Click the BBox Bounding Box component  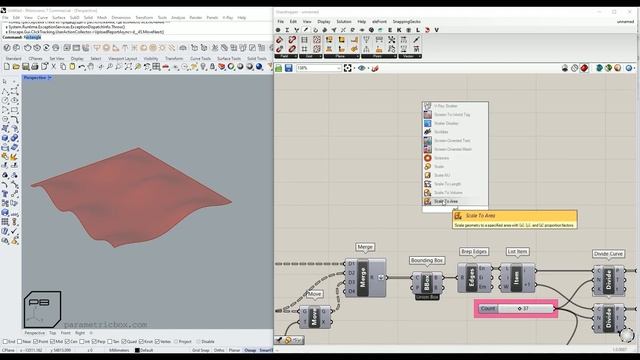coord(427,282)
